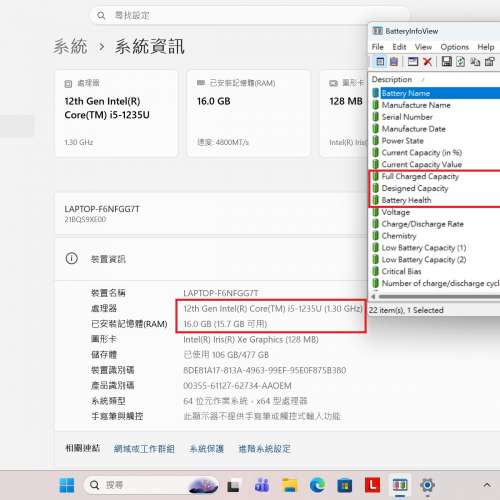Click the floppy disk Save toolbar icon
500x500 pixels.
pyautogui.click(x=447, y=62)
